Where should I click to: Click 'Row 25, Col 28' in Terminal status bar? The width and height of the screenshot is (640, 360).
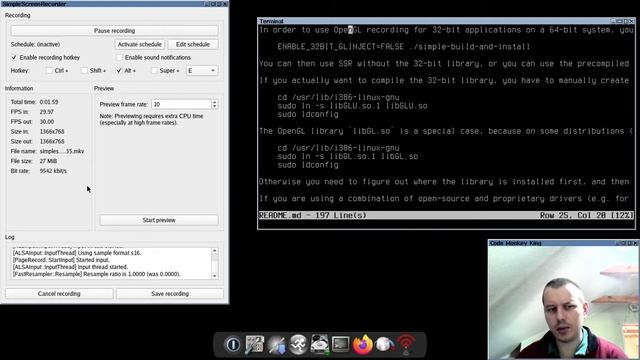(573, 215)
